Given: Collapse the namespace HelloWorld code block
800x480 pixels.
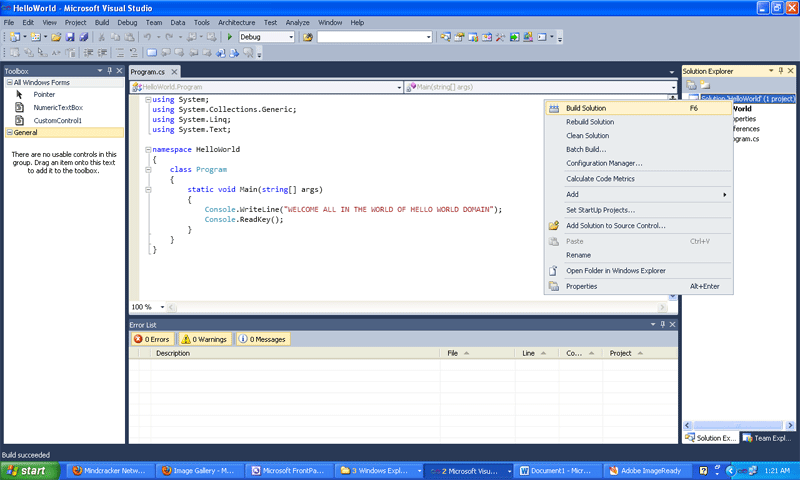Looking at the screenshot, I should pyautogui.click(x=148, y=149).
